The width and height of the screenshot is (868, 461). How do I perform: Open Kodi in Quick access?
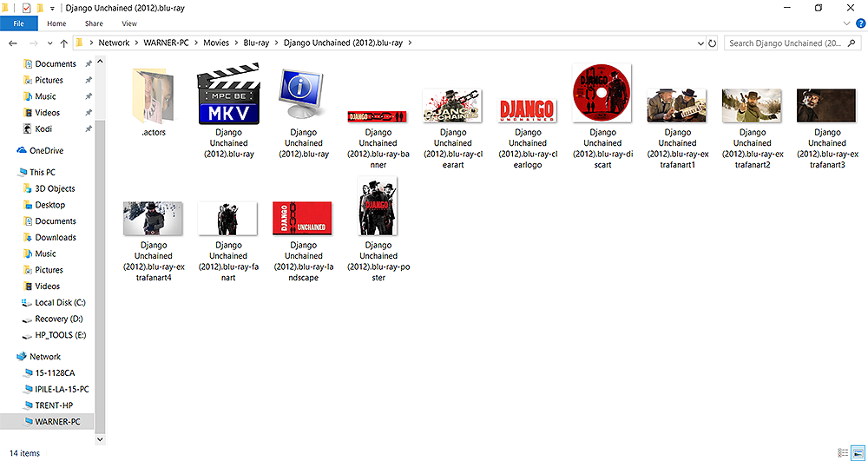[44, 129]
